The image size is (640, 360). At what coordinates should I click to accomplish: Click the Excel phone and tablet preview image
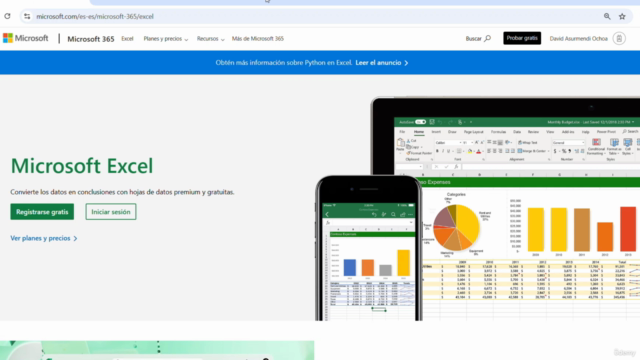click(x=478, y=209)
